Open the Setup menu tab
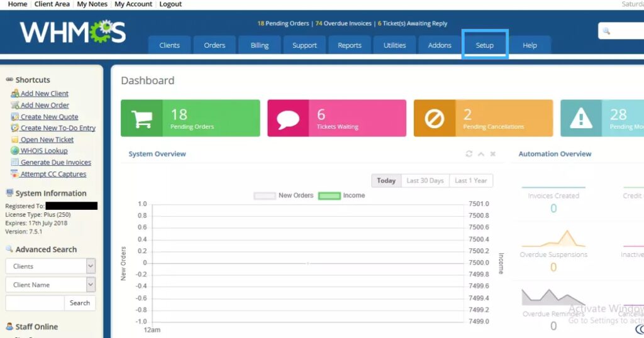This screenshot has height=338, width=644. click(485, 45)
